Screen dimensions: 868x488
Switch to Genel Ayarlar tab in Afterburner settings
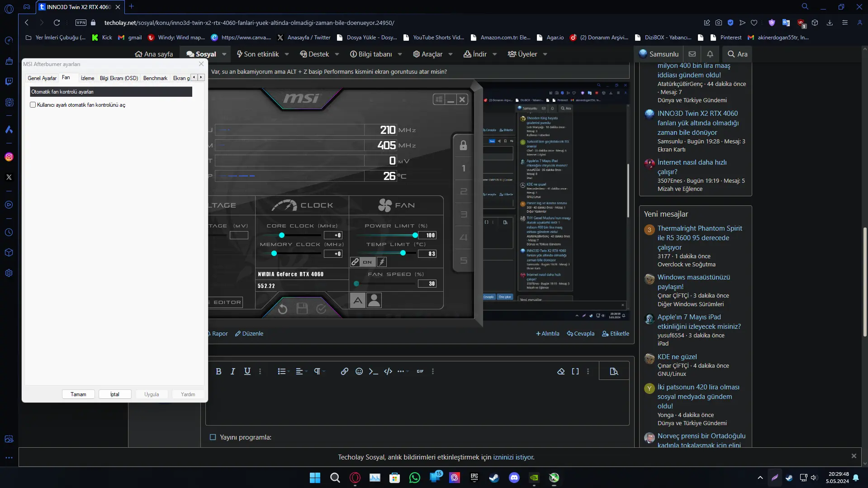[42, 78]
